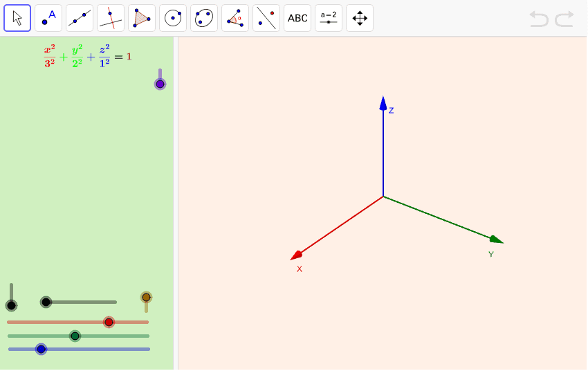Pick the Line through two points tool
588x371 pixels.
pyautogui.click(x=80, y=18)
